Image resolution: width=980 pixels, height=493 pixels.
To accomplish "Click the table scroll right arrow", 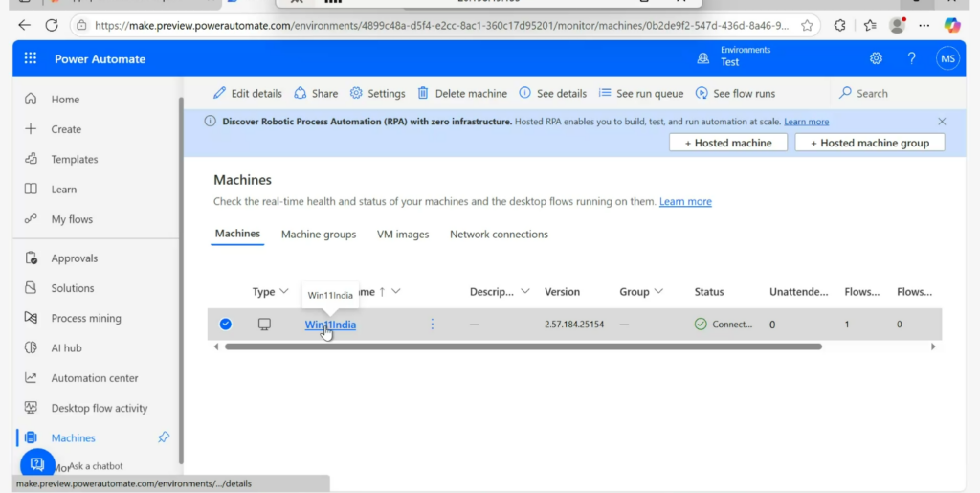I will [932, 347].
